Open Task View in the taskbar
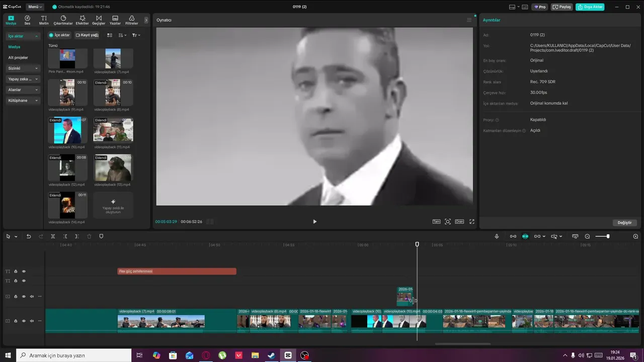 click(x=139, y=355)
